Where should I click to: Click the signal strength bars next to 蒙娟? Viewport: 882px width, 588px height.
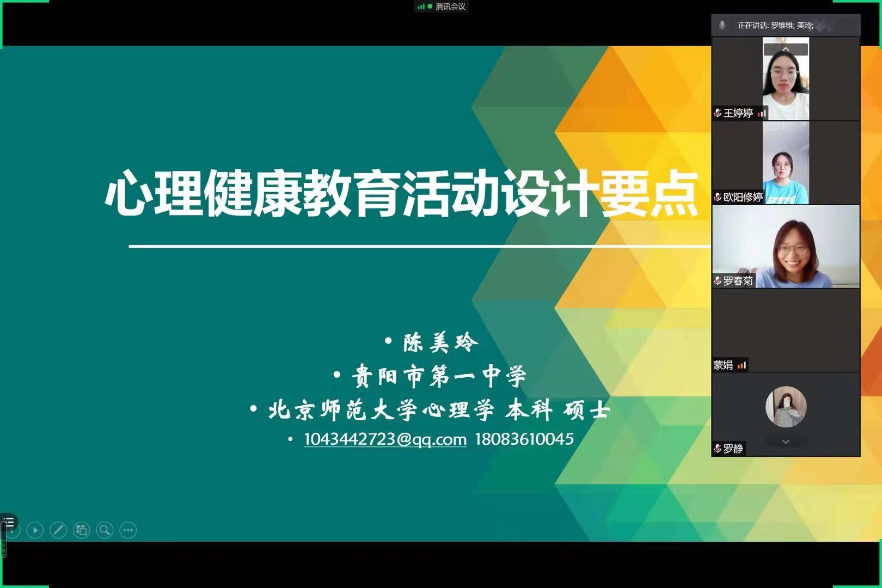tap(742, 365)
